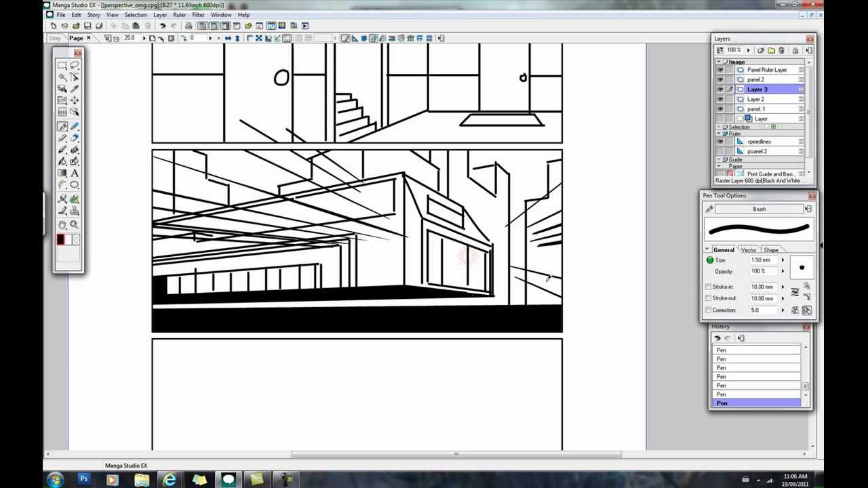Click the horizontal canvas scrollbar

click(456, 454)
